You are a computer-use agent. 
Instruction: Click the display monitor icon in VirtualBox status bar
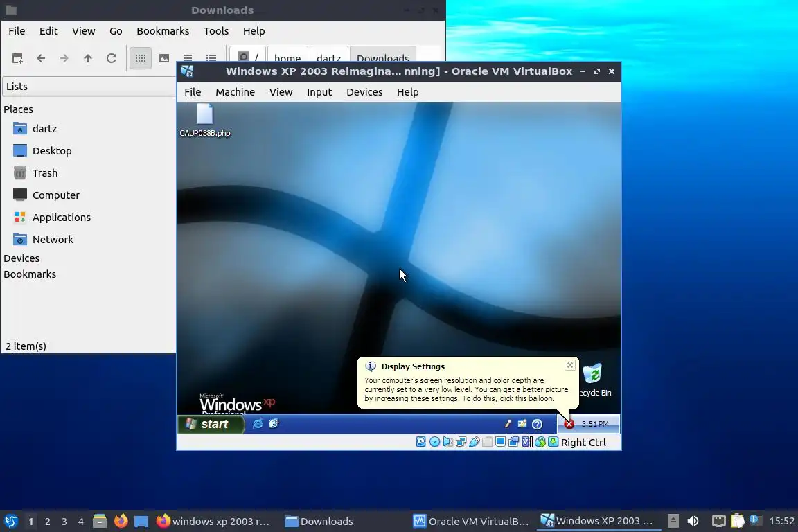[x=501, y=442]
